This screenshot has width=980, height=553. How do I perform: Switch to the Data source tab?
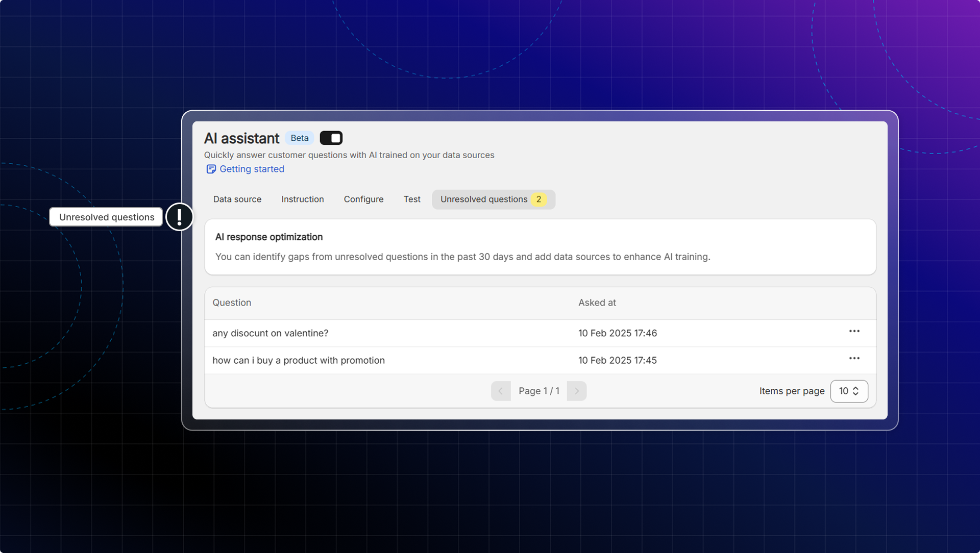[x=237, y=199]
